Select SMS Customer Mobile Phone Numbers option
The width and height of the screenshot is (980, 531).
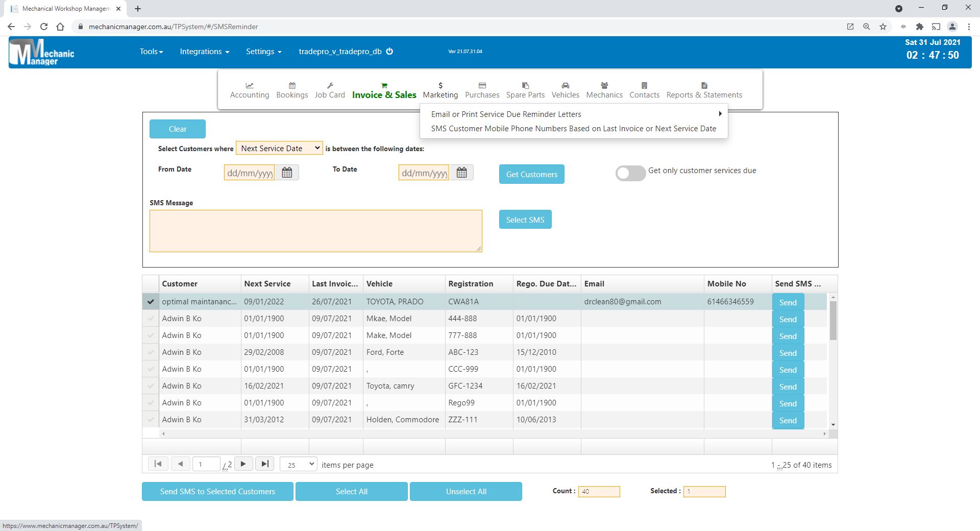573,129
